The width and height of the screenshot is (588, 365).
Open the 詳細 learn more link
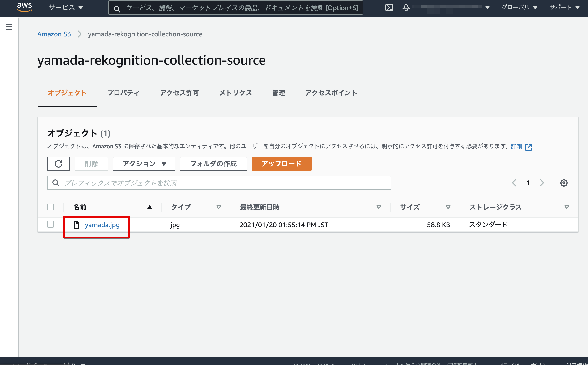coord(516,146)
